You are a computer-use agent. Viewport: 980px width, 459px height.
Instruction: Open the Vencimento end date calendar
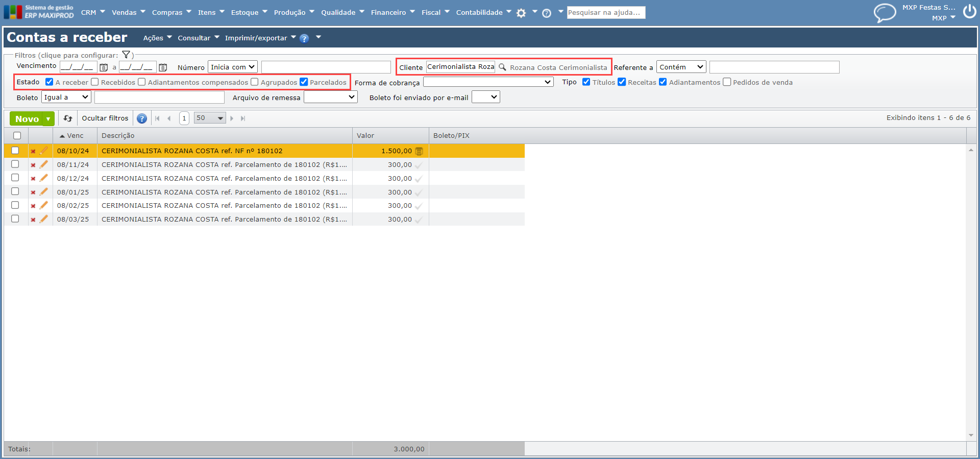tap(163, 67)
